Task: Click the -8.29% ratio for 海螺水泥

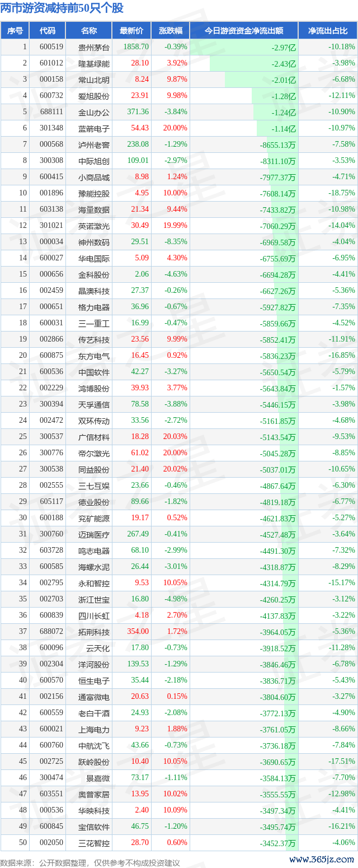Action: 343,567
